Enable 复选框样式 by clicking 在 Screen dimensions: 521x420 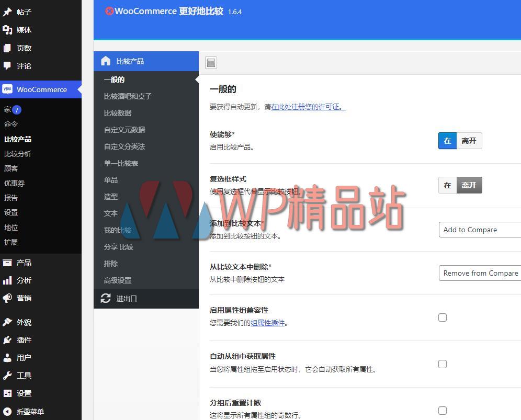click(447, 185)
